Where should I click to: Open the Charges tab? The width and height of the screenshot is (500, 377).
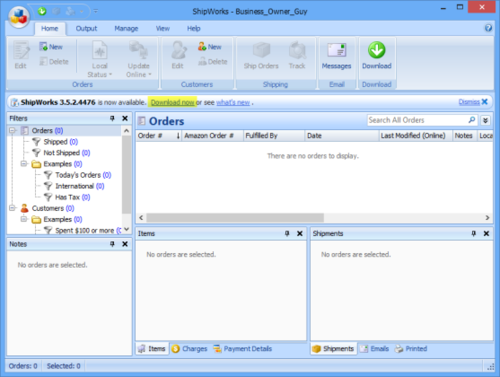[189, 349]
